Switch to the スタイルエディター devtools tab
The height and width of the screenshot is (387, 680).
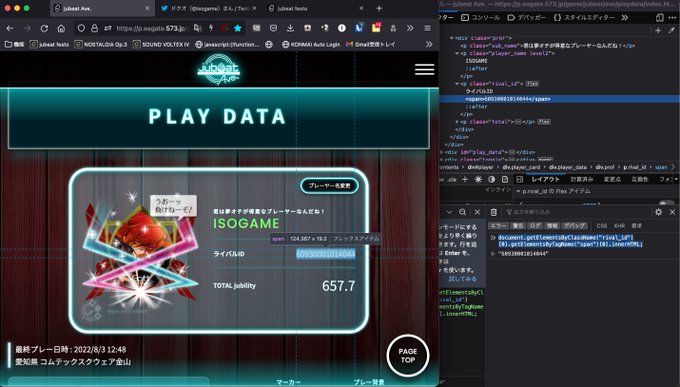(x=584, y=18)
